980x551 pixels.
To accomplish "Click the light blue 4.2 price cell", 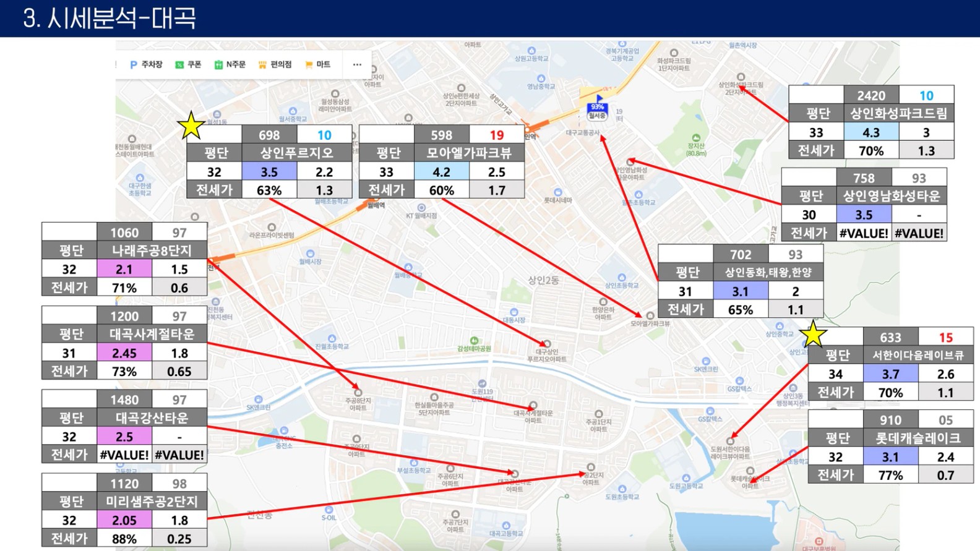I will (x=442, y=171).
